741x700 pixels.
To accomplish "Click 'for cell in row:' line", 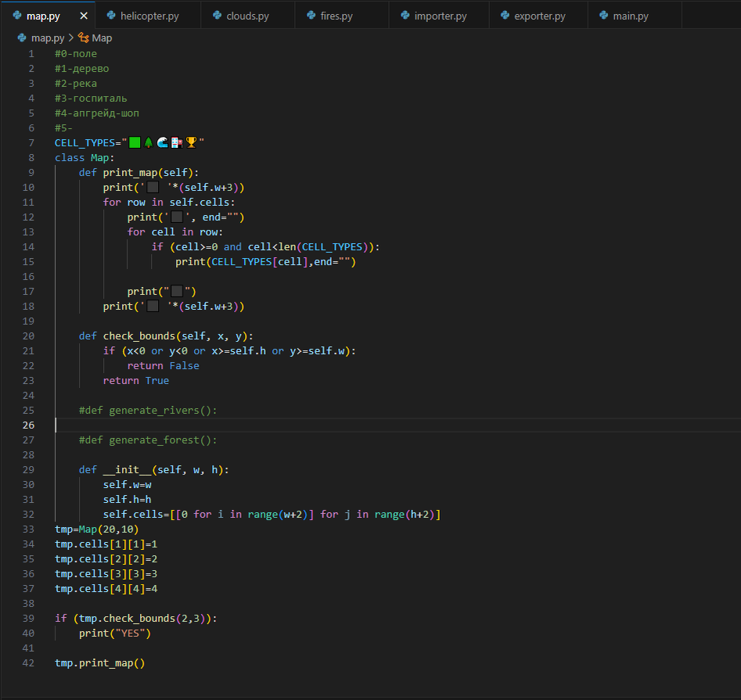I will pos(174,232).
